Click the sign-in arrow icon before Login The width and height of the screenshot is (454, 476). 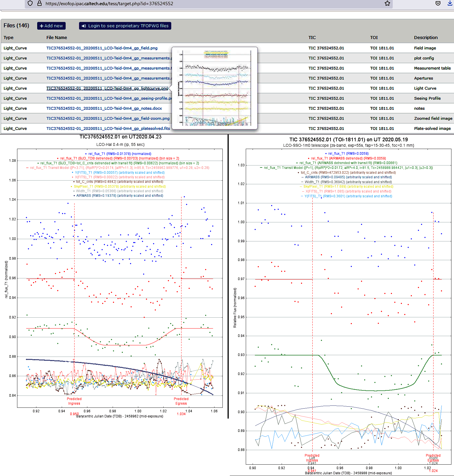pos(84,26)
